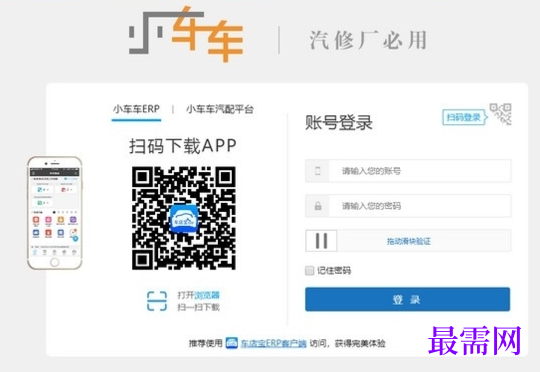The width and height of the screenshot is (540, 372).
Task: Switch to the 小车车汽配平台 tab
Action: point(220,109)
